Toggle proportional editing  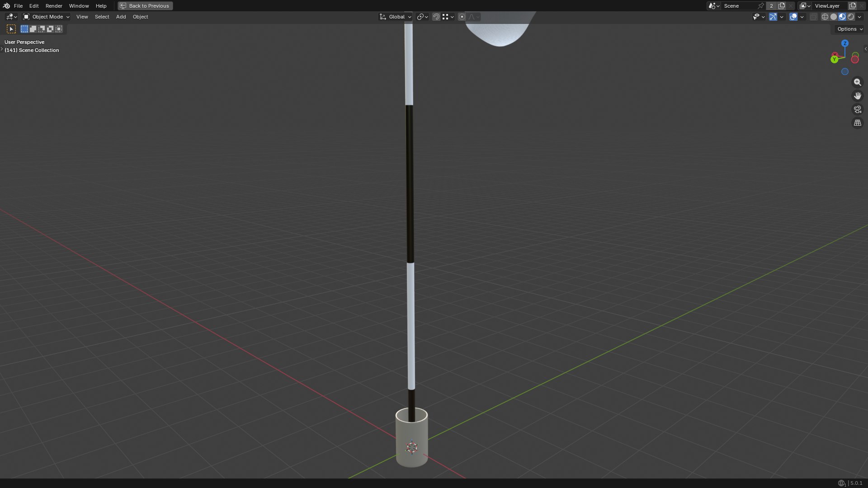(462, 17)
